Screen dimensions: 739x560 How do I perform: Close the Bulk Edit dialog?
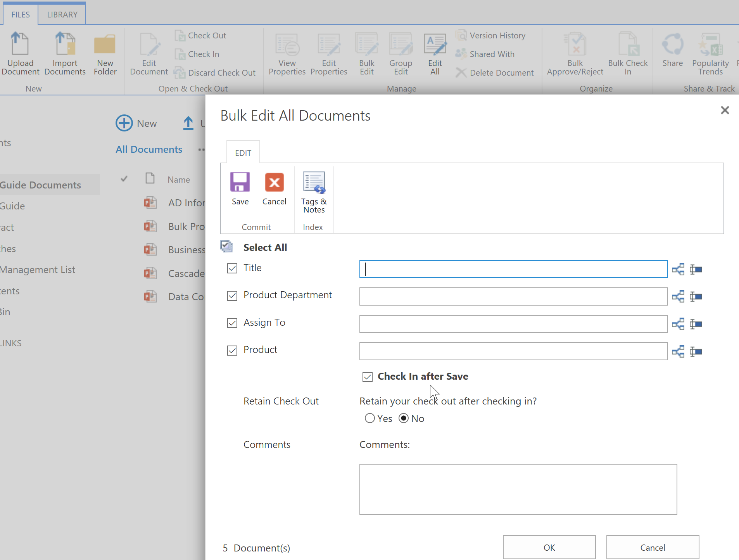(725, 110)
